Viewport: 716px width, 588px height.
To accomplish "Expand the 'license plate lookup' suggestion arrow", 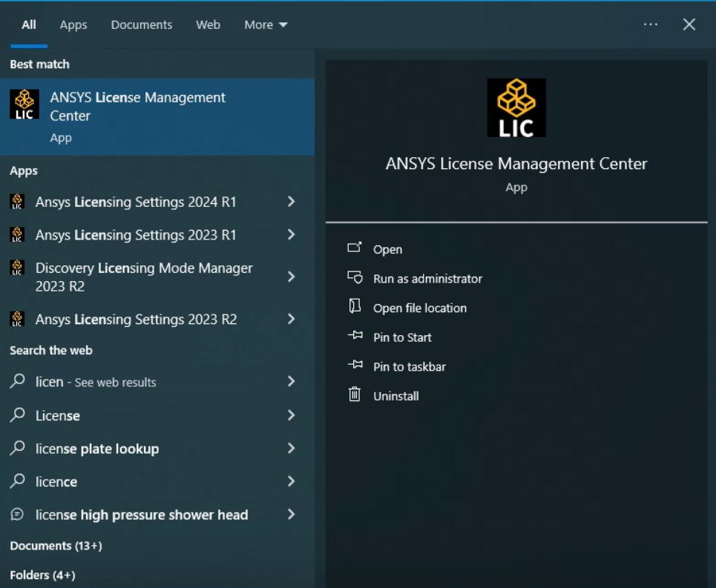I will pyautogui.click(x=291, y=448).
